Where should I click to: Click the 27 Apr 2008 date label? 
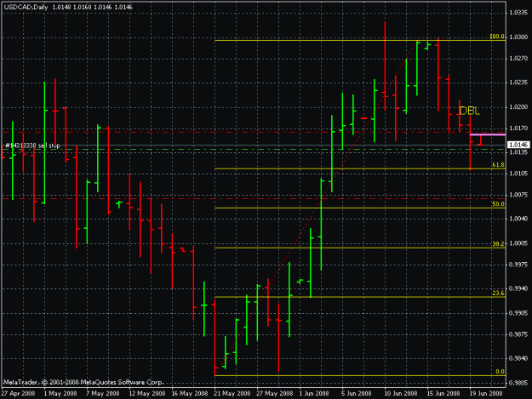pyautogui.click(x=18, y=393)
